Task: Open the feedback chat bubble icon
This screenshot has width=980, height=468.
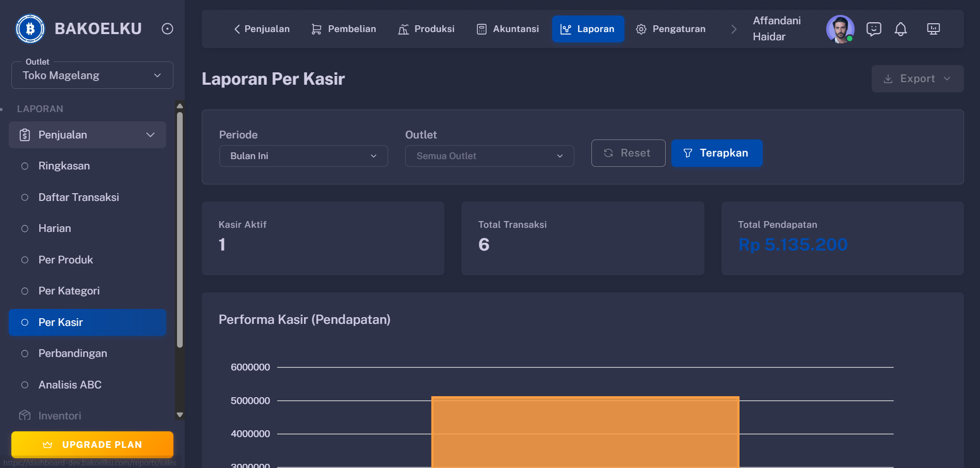Action: [874, 29]
